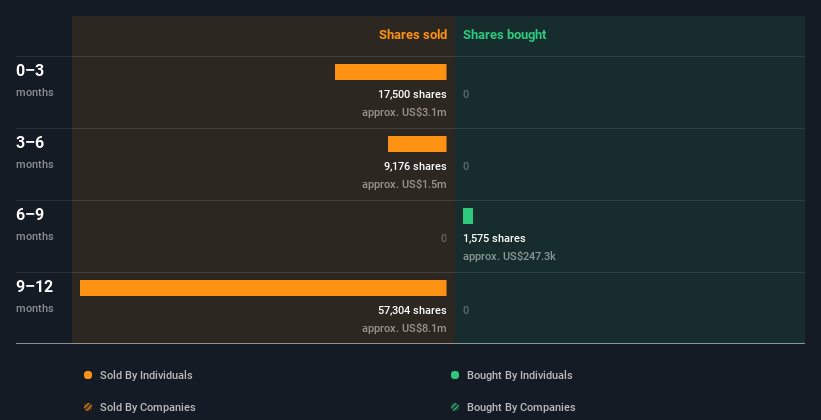Click the approx. US$1.5m amount
The height and width of the screenshot is (420, 821).
click(404, 184)
